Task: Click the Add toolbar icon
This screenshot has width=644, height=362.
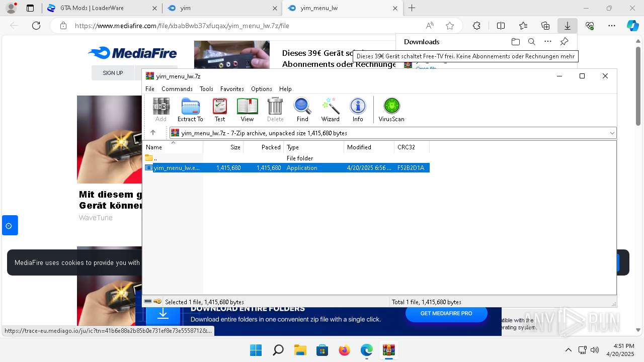Action: 161,110
